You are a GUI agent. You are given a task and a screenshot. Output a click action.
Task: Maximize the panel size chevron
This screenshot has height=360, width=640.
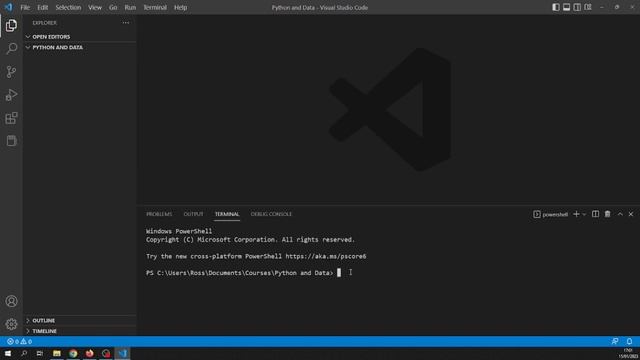[620, 214]
